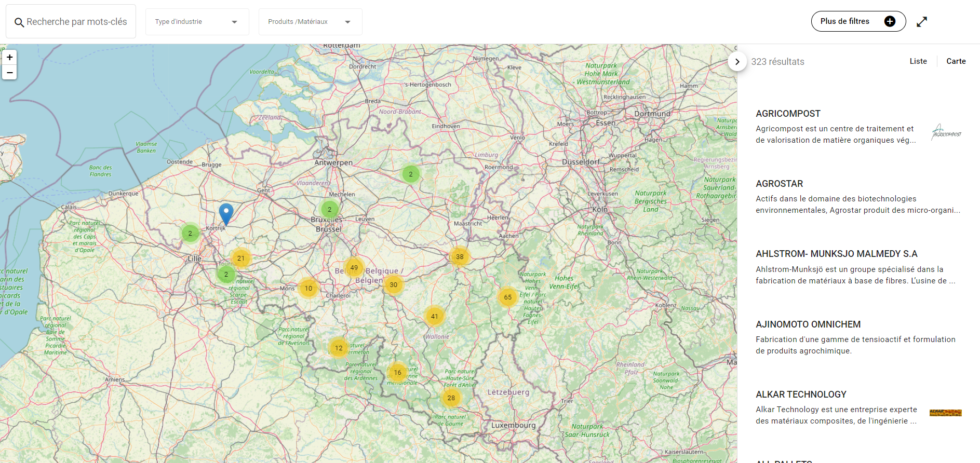
Task: Expand the map to fullscreen with arrows icon
Action: (922, 22)
